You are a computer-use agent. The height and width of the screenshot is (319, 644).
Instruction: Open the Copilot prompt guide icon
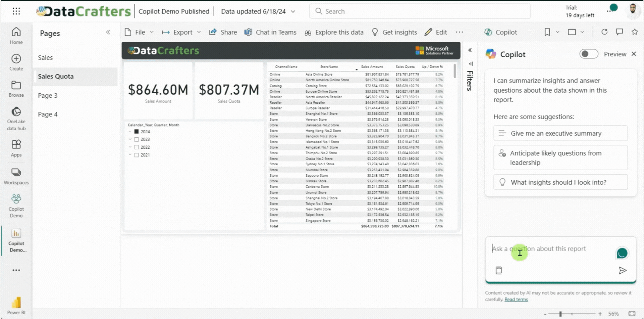(499, 270)
